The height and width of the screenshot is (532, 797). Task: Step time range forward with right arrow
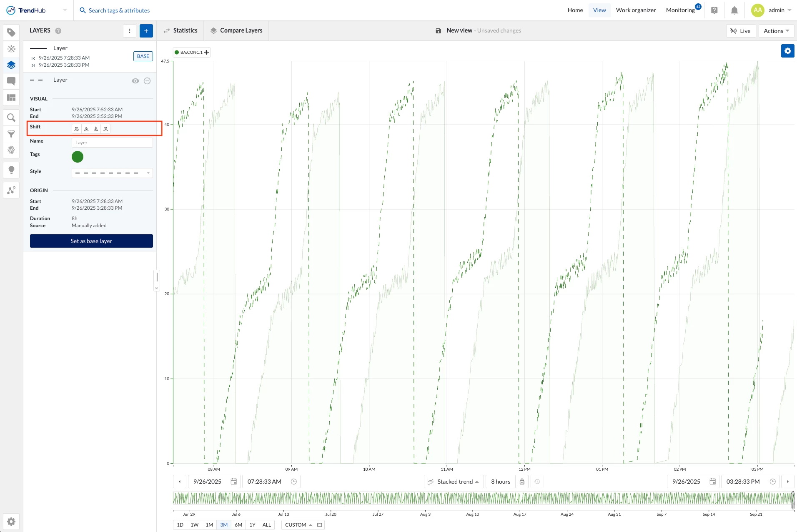(x=788, y=482)
